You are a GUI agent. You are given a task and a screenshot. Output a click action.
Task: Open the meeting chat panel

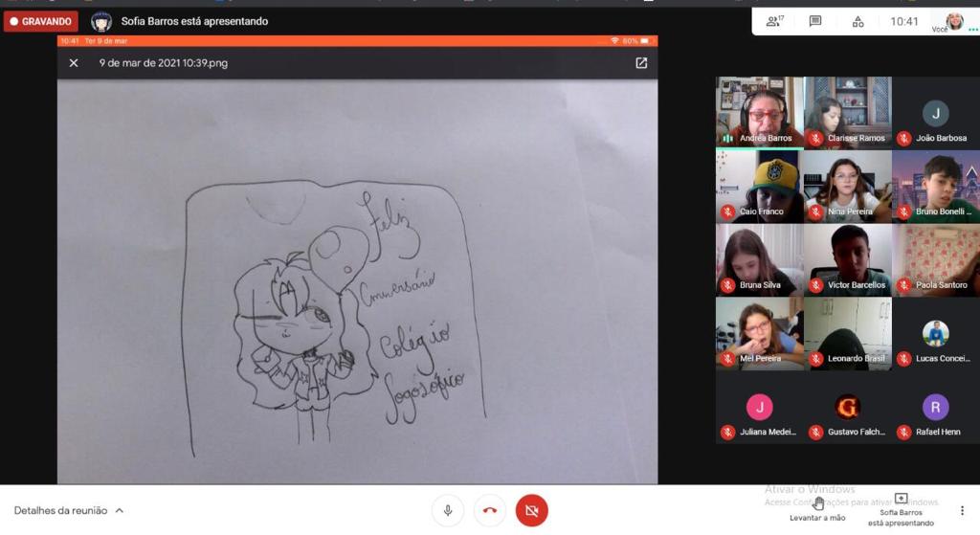(815, 21)
